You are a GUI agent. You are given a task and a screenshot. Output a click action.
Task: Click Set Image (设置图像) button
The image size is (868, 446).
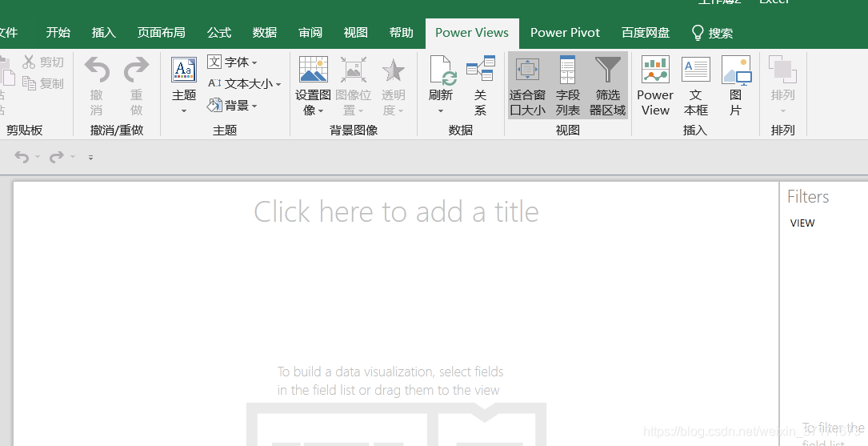[314, 86]
